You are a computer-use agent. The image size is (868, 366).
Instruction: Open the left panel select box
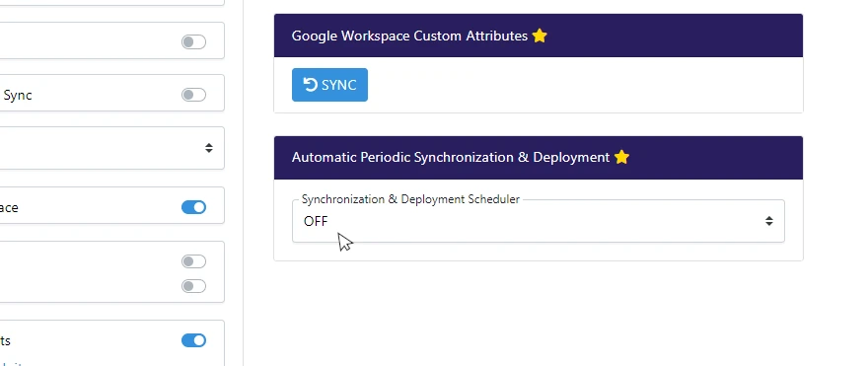click(x=111, y=148)
